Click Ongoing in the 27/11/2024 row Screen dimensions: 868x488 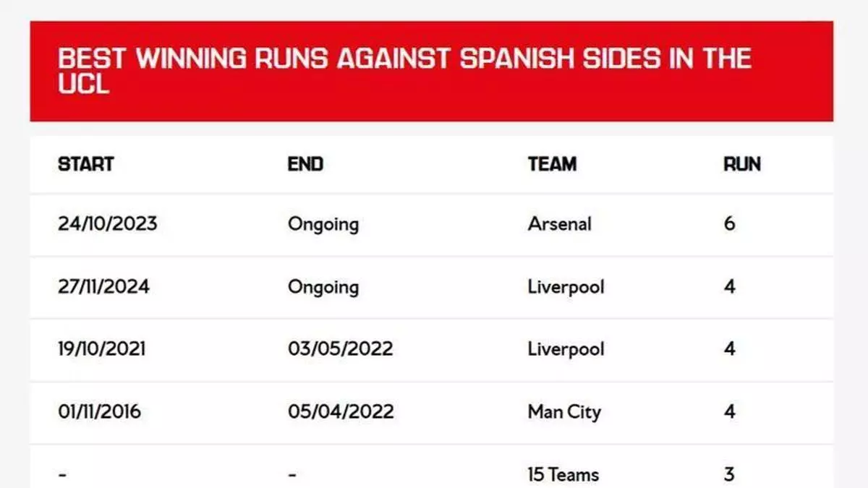point(323,287)
